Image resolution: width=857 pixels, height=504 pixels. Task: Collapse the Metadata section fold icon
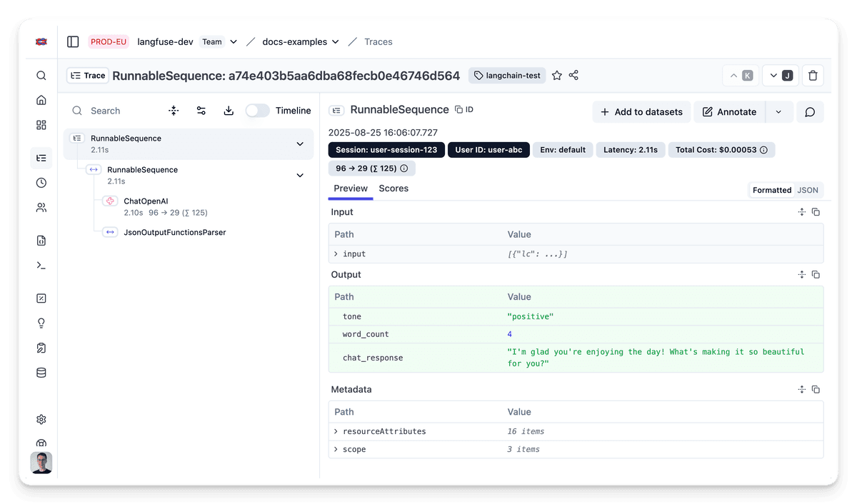pos(802,390)
